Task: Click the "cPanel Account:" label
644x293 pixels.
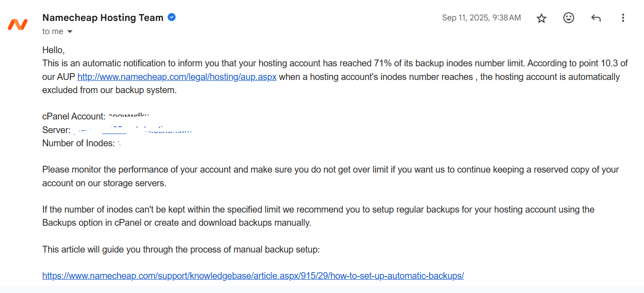Action: coord(74,116)
